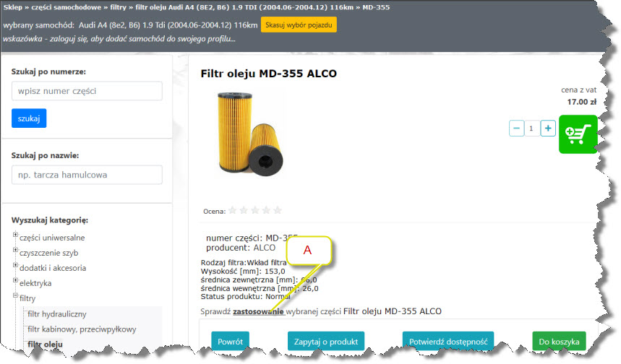The height and width of the screenshot is (364, 621).
Task: Click the fifth rating star
Action: 278,210
